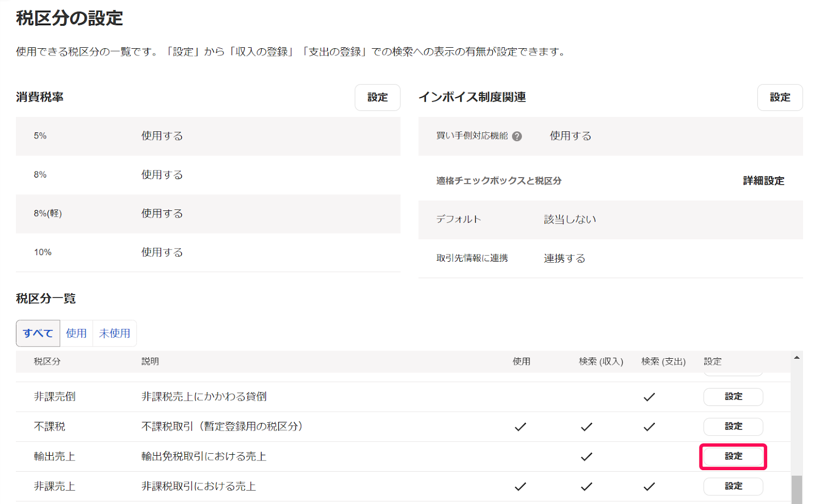Click 検索(収入) checkmark in 輸出売上 row
This screenshot has width=821, height=504.
587,456
